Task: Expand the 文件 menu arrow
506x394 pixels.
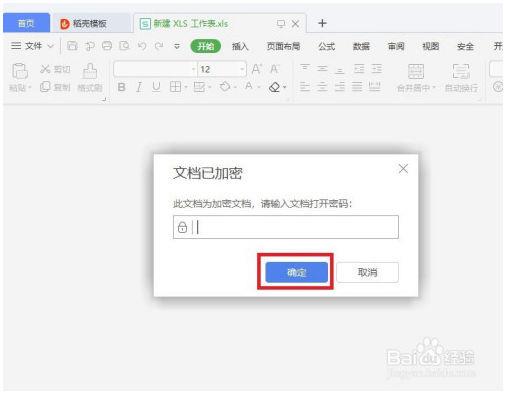Action: [50, 46]
